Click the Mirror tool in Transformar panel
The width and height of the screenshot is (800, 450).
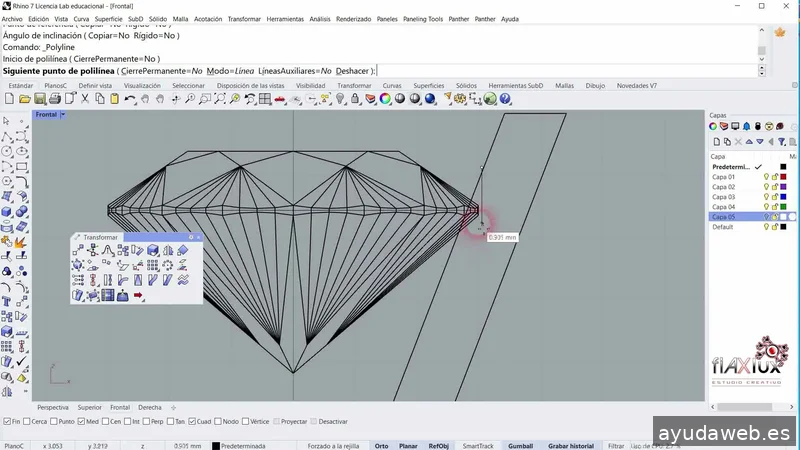pyautogui.click(x=168, y=250)
